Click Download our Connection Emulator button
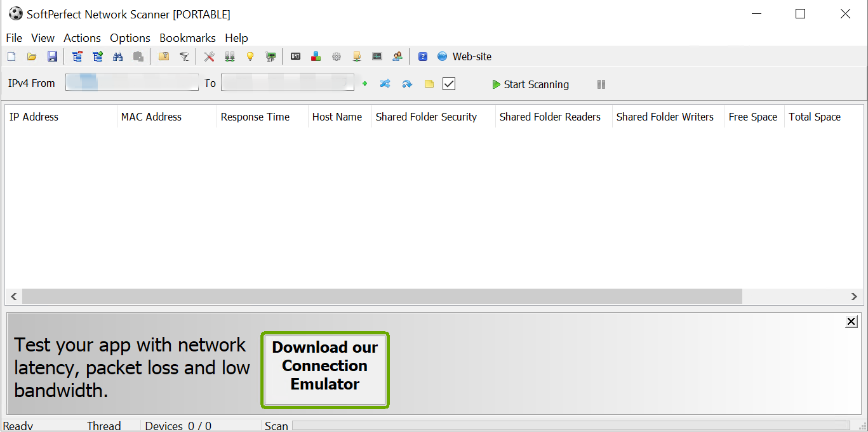 [x=324, y=370]
